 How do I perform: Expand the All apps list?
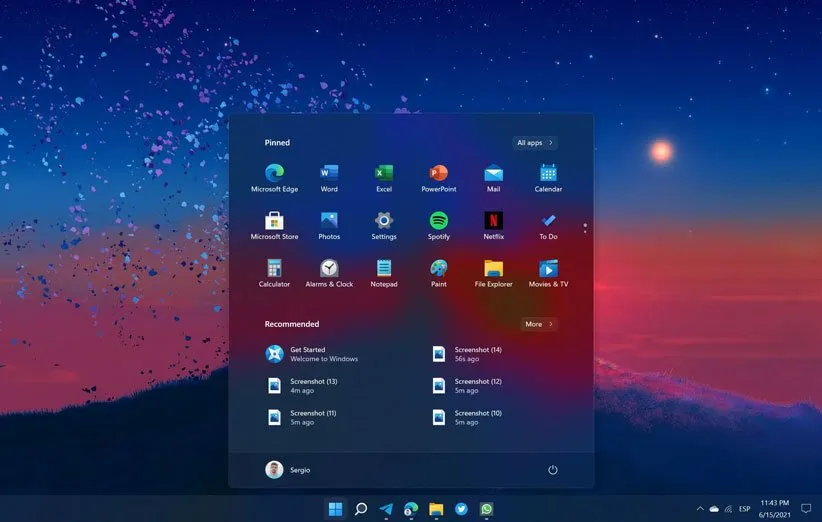pyautogui.click(x=535, y=143)
